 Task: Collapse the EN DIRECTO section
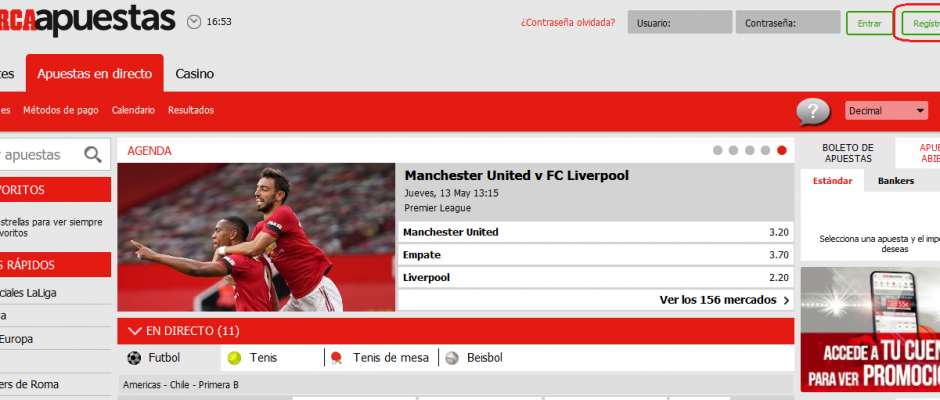135,331
